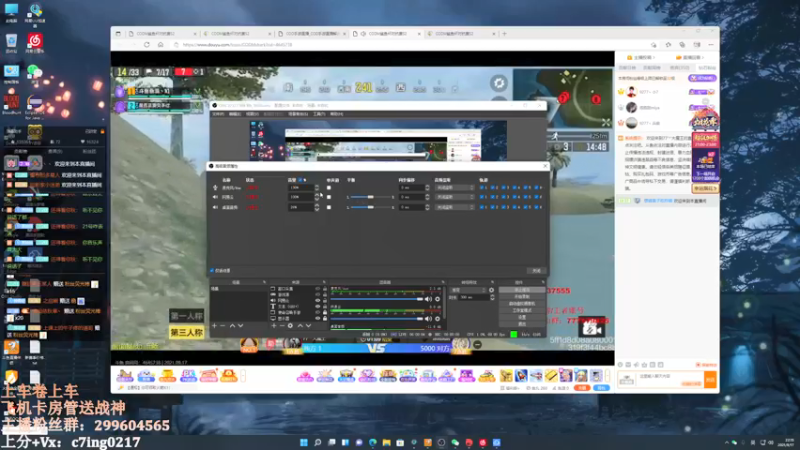Open the Windows Start menu
The width and height of the screenshot is (800, 450).
304,442
